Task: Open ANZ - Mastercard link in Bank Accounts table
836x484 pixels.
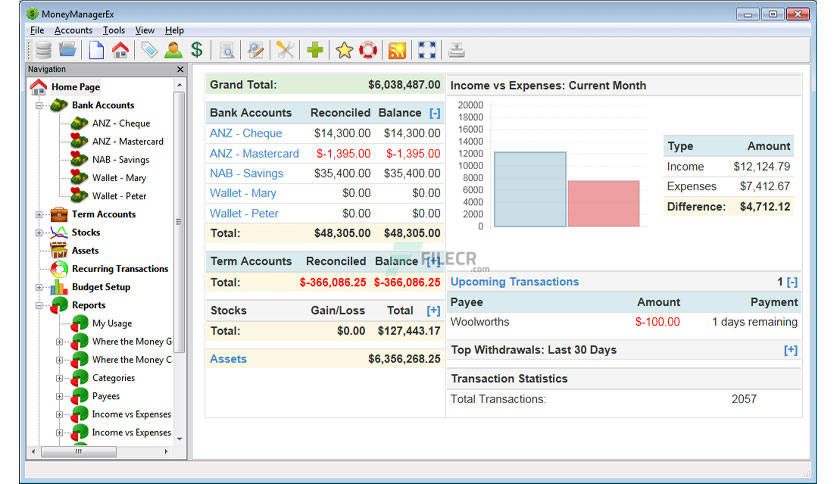Action: 254,154
